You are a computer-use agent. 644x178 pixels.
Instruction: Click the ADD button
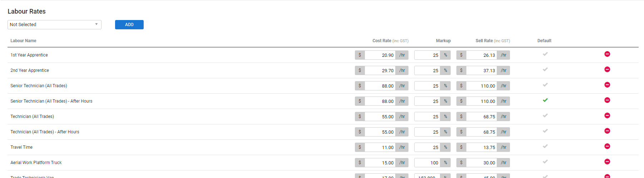[129, 25]
